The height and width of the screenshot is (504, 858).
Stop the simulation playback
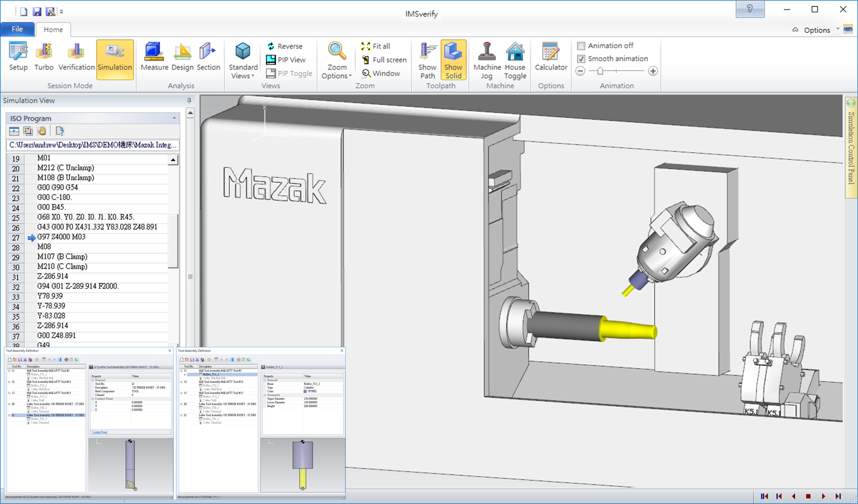tap(808, 496)
